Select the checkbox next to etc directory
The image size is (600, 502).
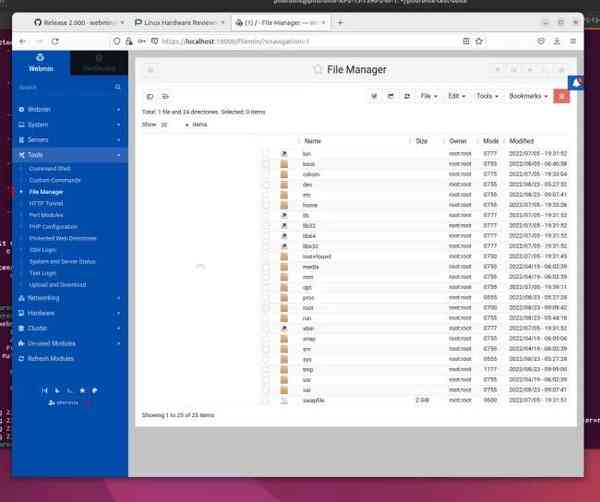(266, 195)
